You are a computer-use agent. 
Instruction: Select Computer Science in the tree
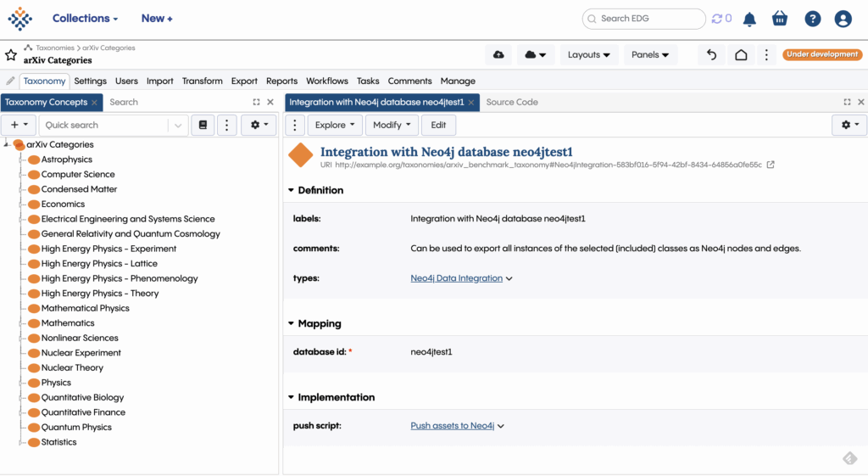pyautogui.click(x=77, y=174)
